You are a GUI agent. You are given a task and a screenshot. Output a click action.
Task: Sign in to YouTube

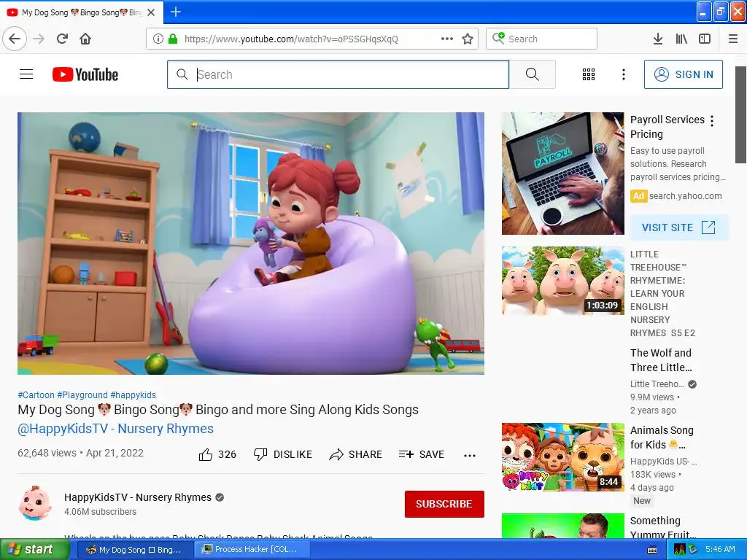click(x=683, y=74)
